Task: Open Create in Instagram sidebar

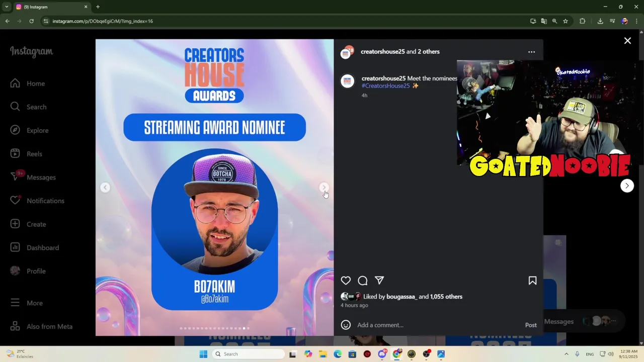Action: (x=29, y=224)
